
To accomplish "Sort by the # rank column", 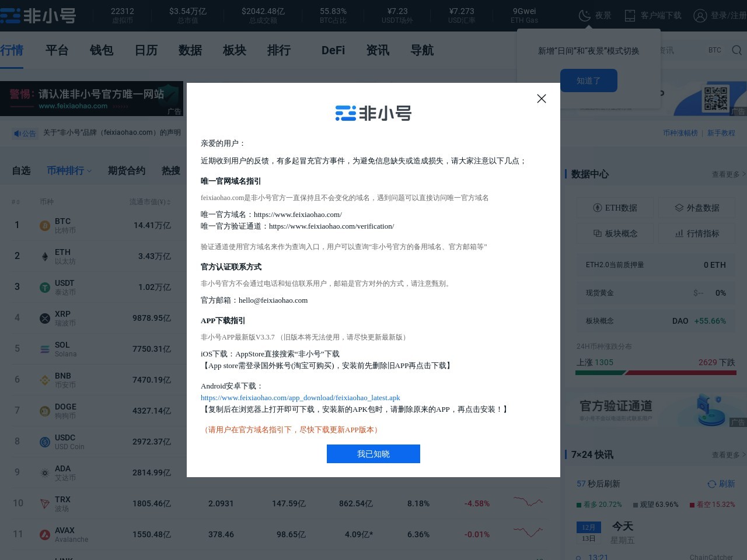I will pyautogui.click(x=16, y=202).
